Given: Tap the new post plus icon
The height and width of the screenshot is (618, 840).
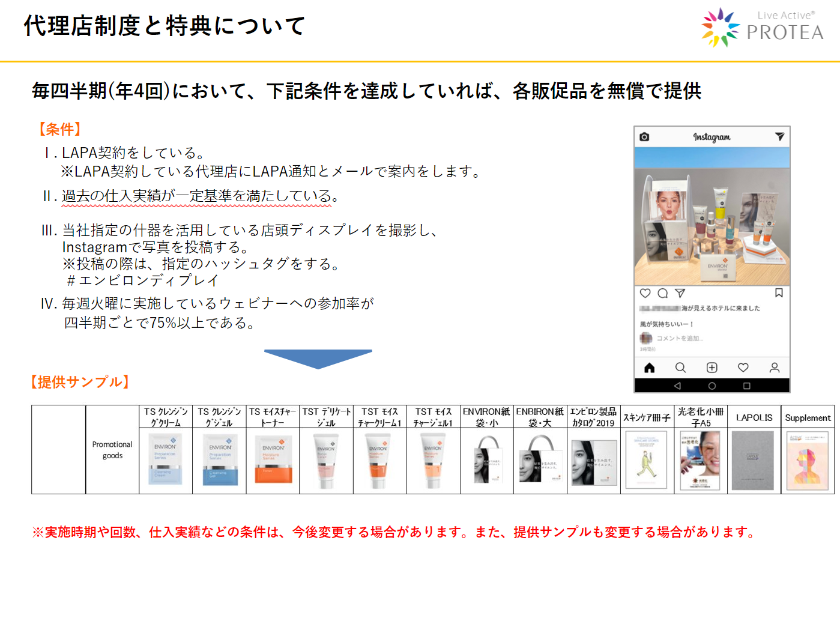Looking at the screenshot, I should 712,368.
